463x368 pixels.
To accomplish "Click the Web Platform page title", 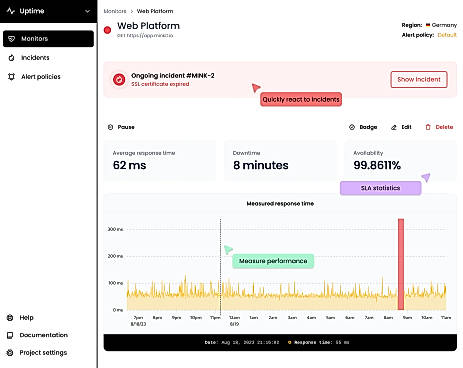I will tap(148, 26).
